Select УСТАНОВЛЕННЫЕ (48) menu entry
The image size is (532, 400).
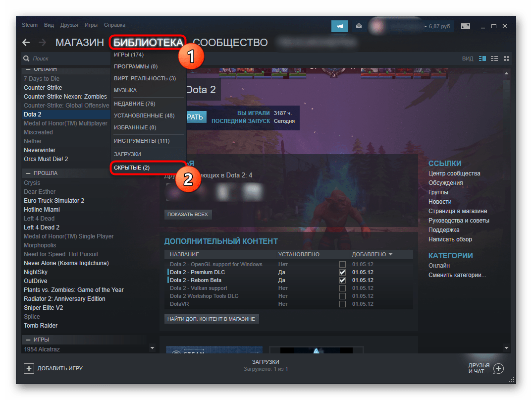click(144, 115)
